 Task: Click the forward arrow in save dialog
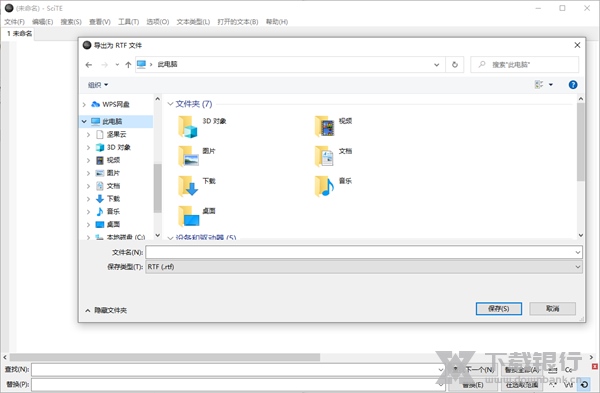(104, 65)
